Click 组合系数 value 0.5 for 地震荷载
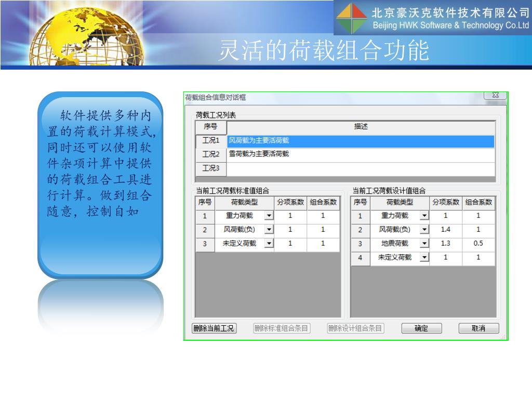Screen dimensions: 532x399 (478, 244)
